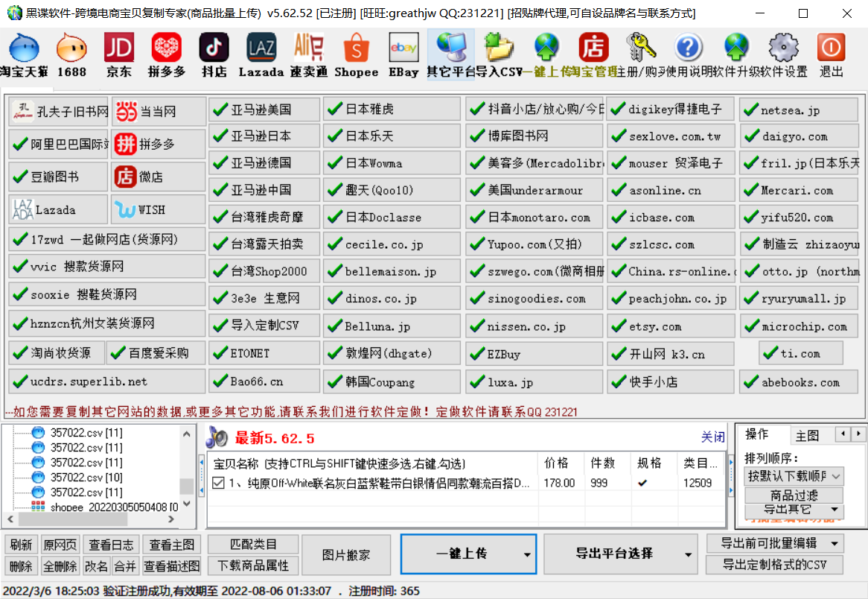Toggle the Mercari.com platform option
The height and width of the screenshot is (599, 868).
coord(799,190)
